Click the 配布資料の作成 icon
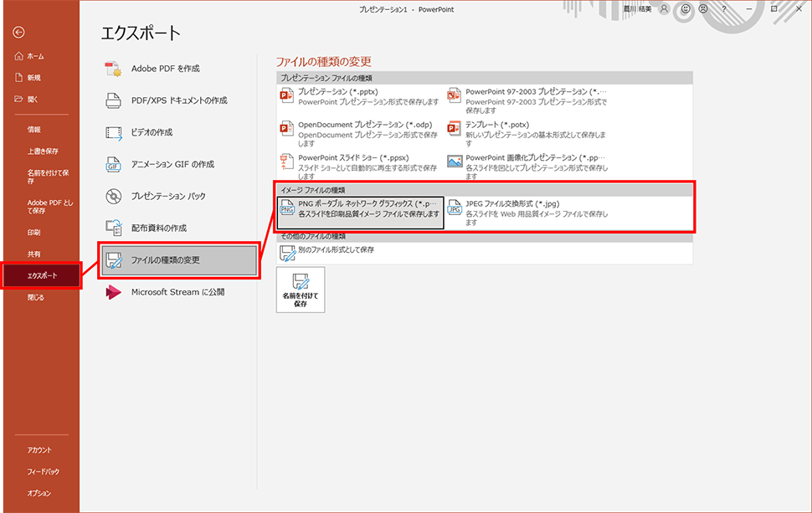 pos(113,228)
